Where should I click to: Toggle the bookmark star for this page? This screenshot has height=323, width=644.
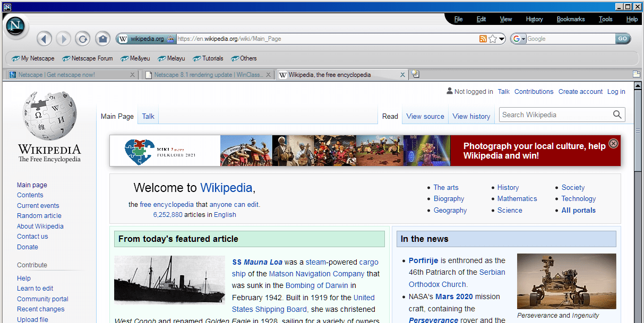point(492,38)
